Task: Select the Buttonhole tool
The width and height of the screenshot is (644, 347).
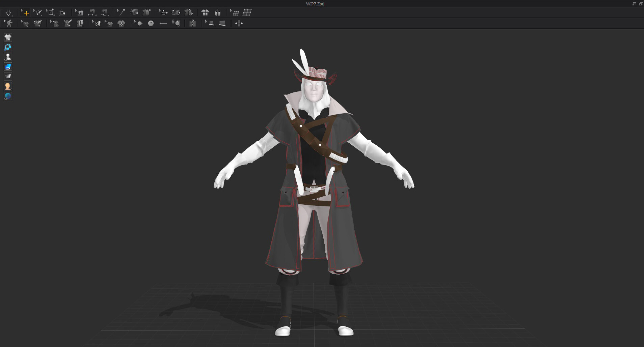Action: [x=163, y=23]
